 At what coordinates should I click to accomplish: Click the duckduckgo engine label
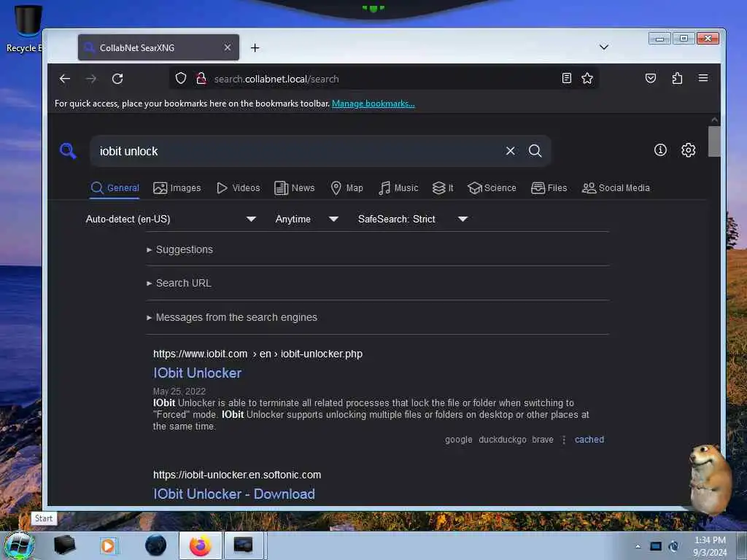[503, 440]
